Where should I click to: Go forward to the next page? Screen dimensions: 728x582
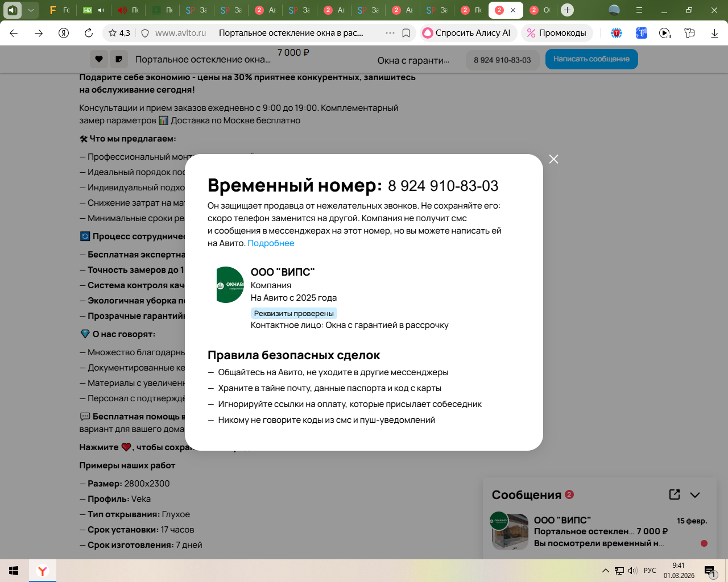[39, 33]
